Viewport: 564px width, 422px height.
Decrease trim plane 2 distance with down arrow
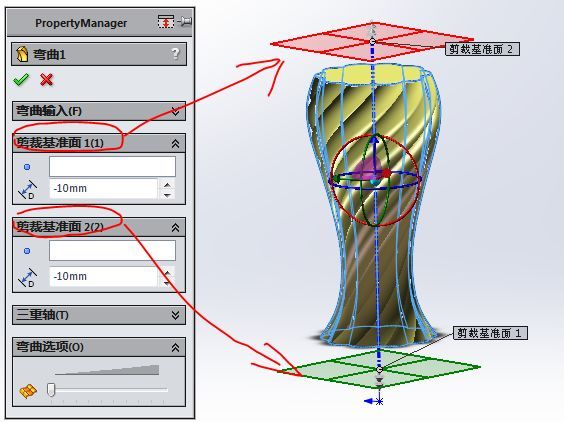[x=167, y=282]
